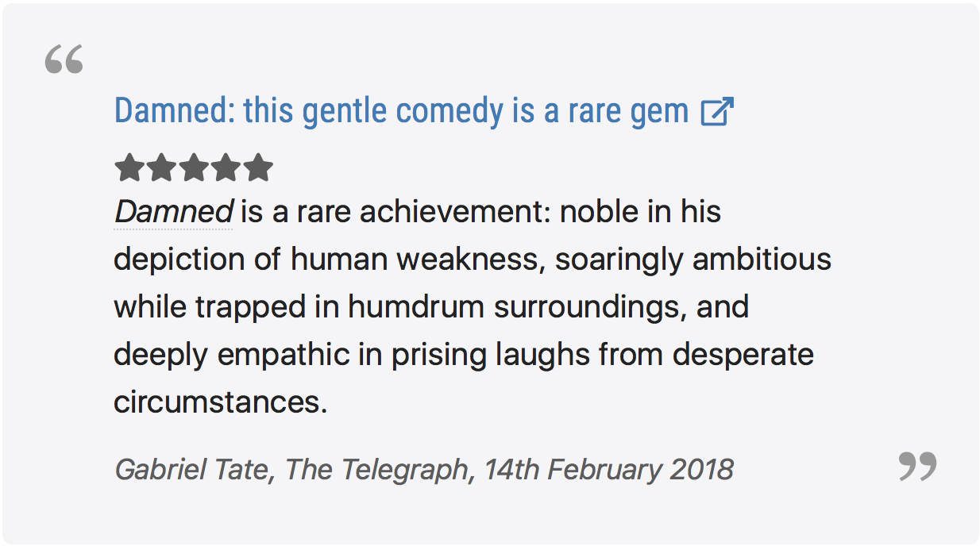This screenshot has height=546, width=980.
Task: Click the phrase 'humdrum surroundings' in the quote
Action: 515,307
